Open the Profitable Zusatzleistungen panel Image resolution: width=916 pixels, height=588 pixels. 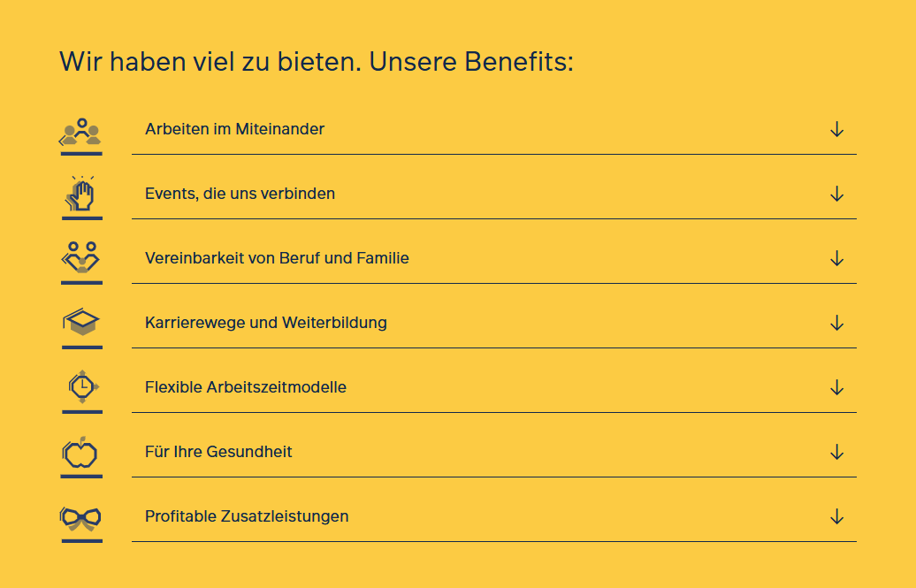click(x=835, y=515)
